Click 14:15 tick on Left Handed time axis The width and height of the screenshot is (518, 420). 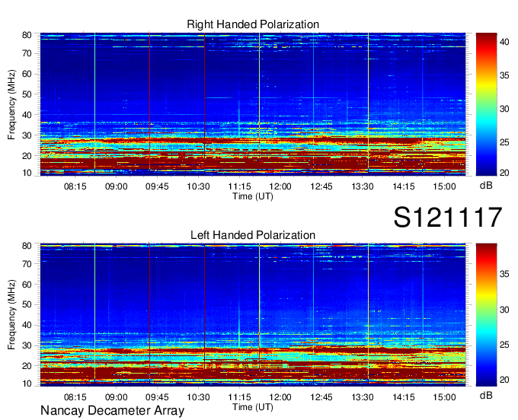point(404,397)
